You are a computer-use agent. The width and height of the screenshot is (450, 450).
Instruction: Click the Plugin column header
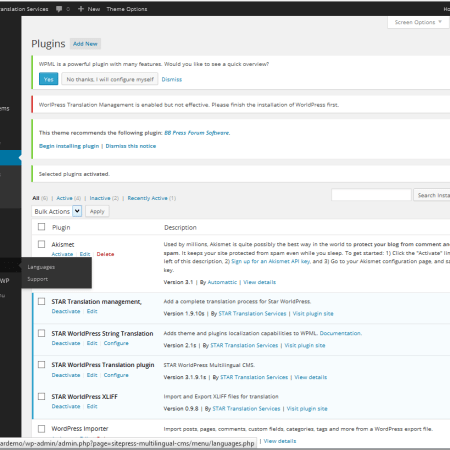pos(61,227)
